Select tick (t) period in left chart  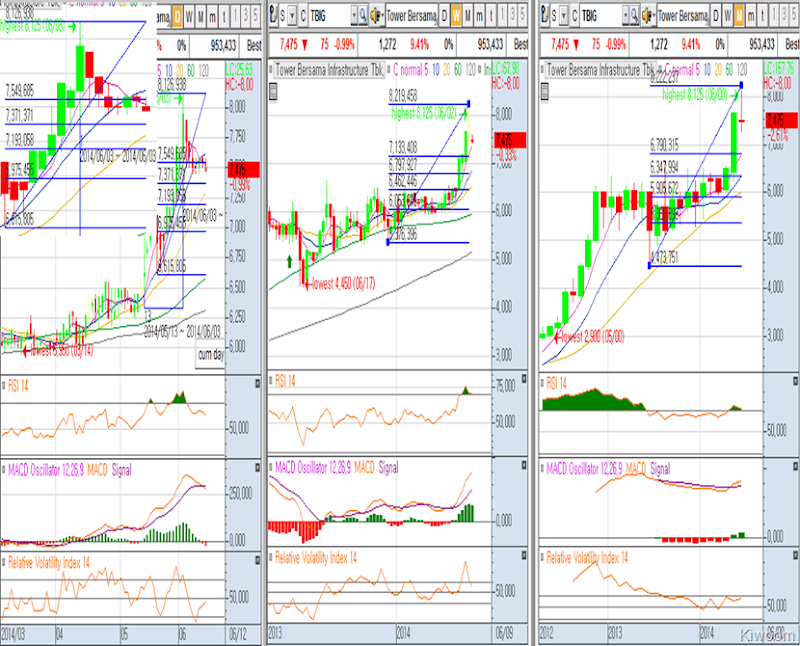(224, 17)
